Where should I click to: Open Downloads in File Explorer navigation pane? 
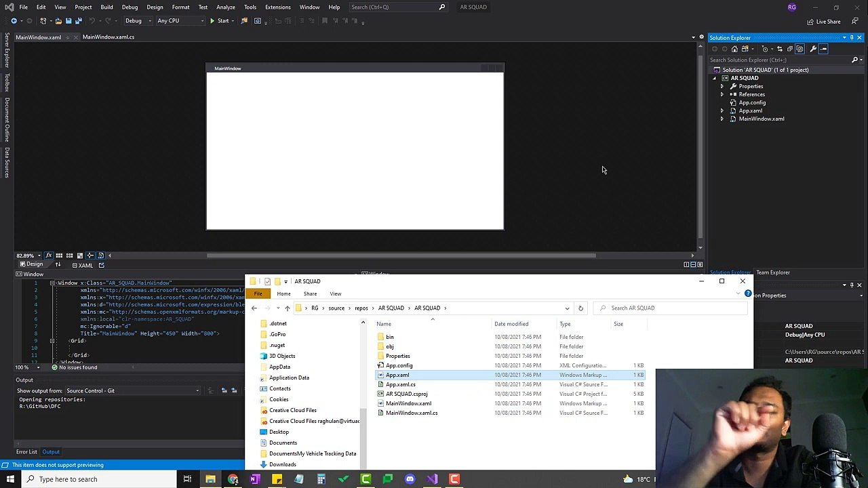(x=282, y=464)
